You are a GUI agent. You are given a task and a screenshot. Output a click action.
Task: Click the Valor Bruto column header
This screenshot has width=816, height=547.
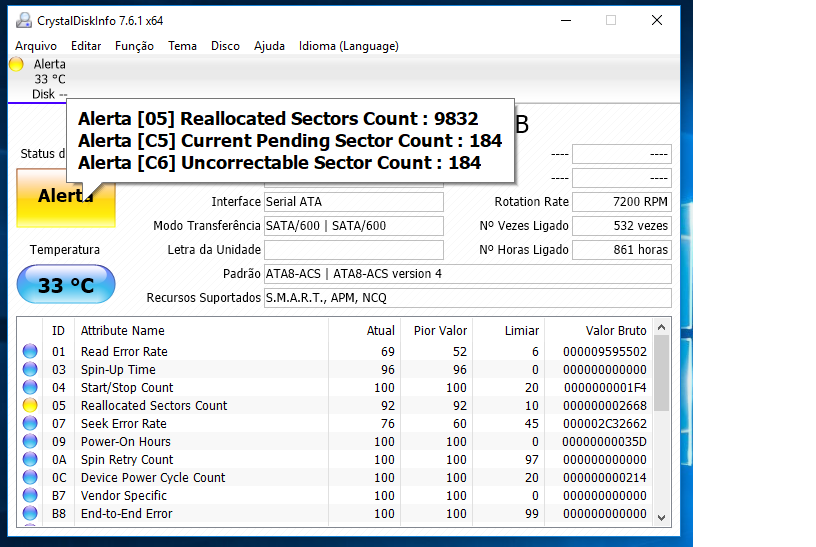pos(598,330)
